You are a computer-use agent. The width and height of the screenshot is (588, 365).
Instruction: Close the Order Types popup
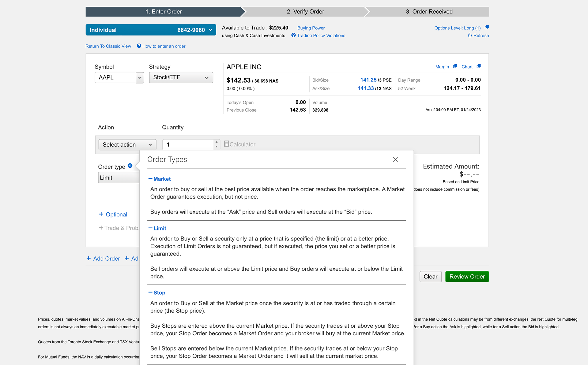[395, 159]
